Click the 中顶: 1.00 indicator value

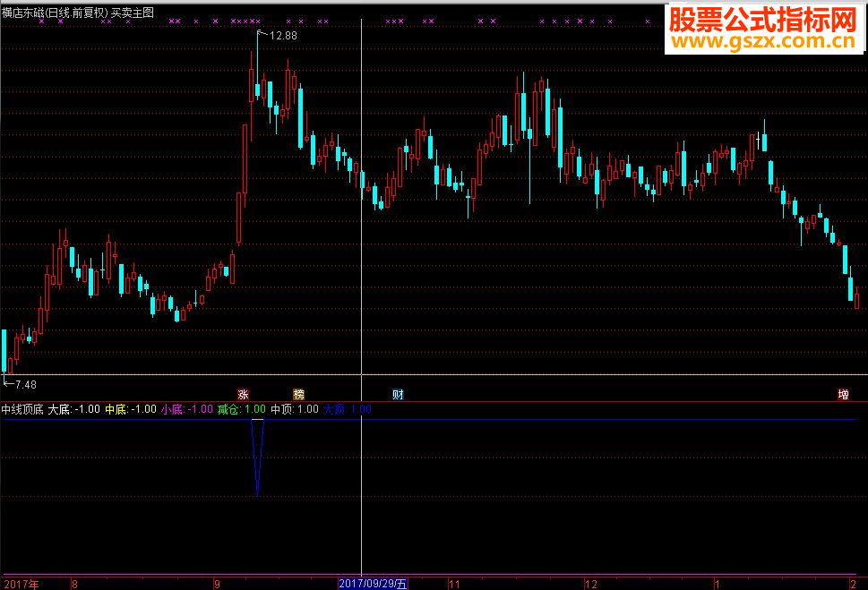295,409
